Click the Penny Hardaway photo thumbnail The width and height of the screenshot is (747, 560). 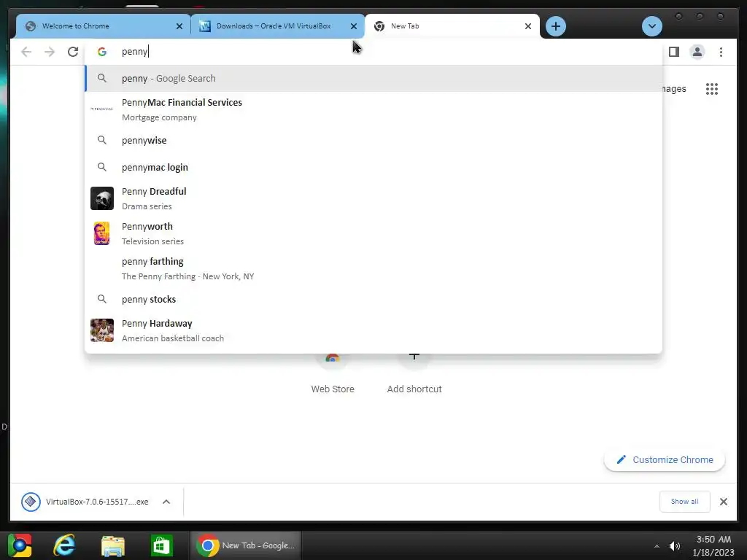[102, 330]
